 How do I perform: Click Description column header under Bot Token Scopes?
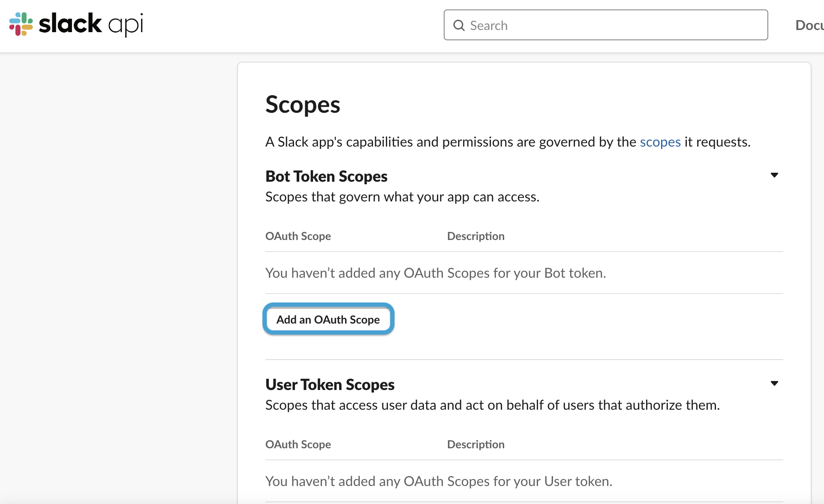pos(475,236)
